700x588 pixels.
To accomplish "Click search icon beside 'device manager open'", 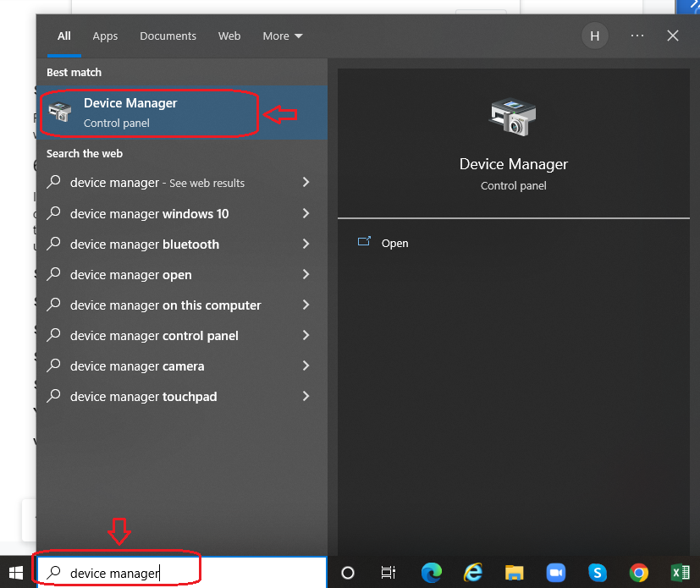I will (x=53, y=274).
